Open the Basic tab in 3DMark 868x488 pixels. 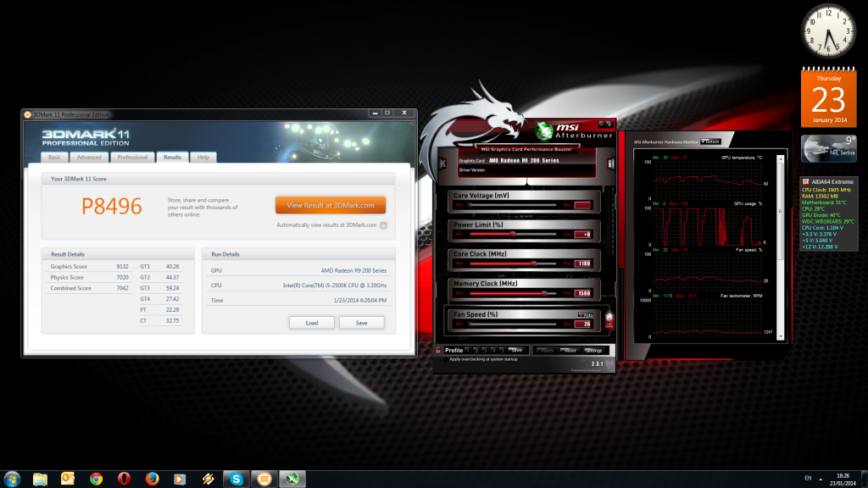tap(54, 157)
